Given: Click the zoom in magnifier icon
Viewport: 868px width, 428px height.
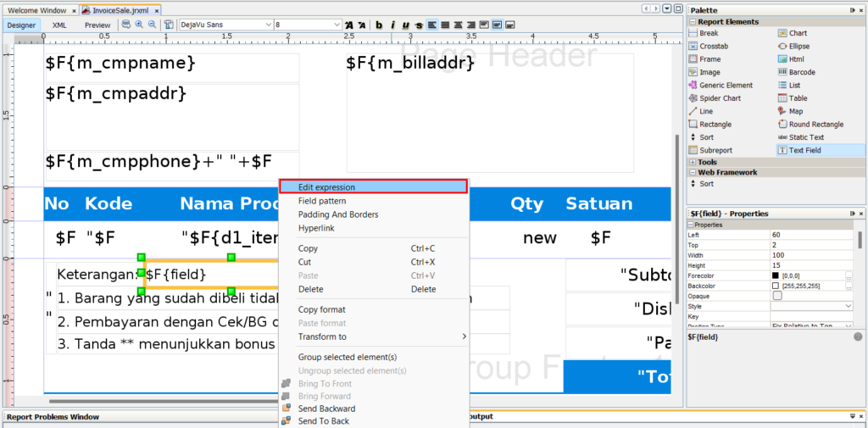Looking at the screenshot, I should tap(139, 25).
